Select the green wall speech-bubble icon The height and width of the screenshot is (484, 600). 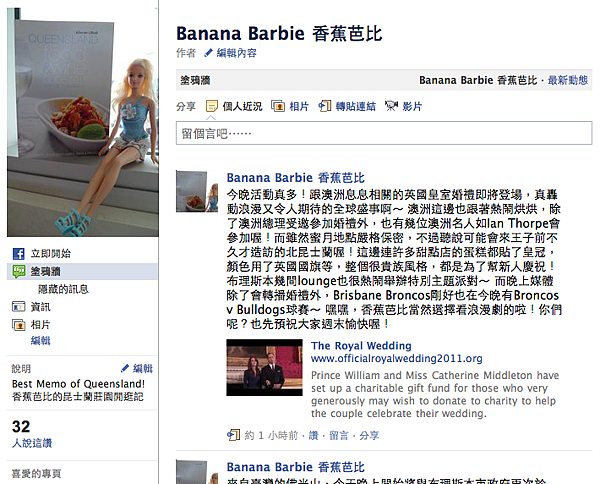pos(18,272)
